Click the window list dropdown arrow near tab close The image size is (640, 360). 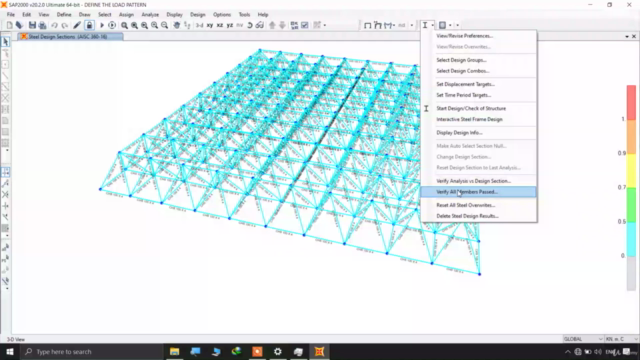(x=627, y=37)
